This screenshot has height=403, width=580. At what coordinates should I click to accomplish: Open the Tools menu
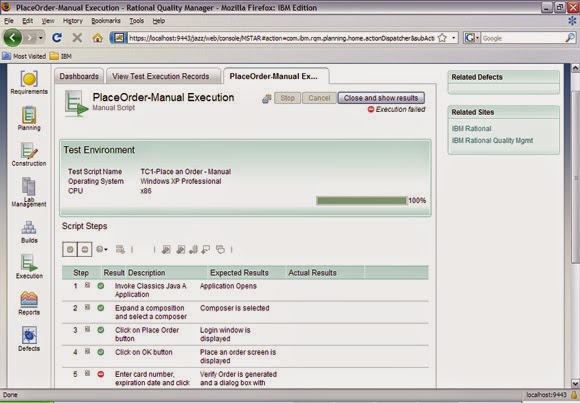(x=136, y=21)
